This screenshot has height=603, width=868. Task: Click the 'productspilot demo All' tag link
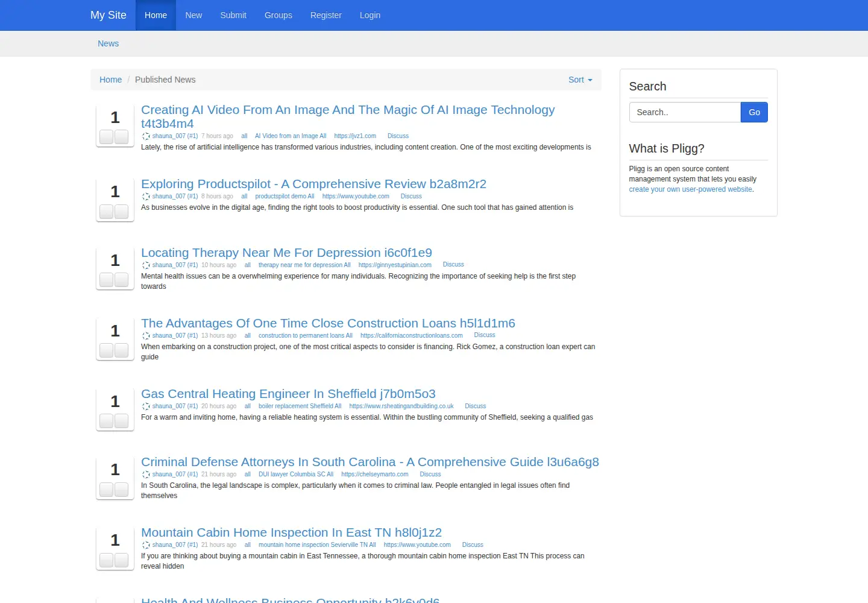coord(285,197)
